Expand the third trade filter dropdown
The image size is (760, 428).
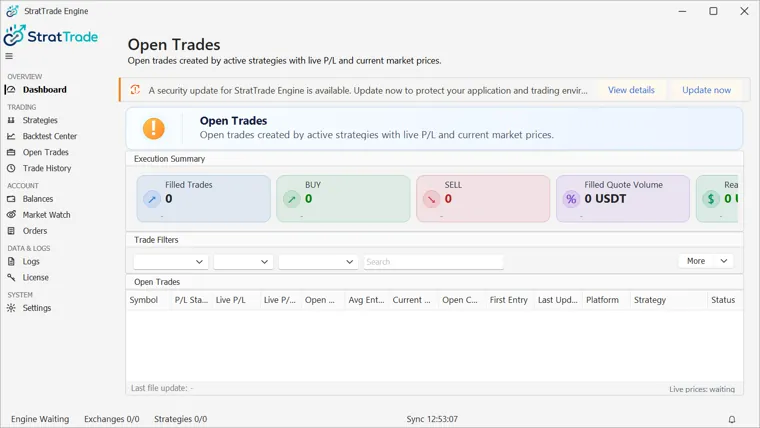pyautogui.click(x=318, y=262)
